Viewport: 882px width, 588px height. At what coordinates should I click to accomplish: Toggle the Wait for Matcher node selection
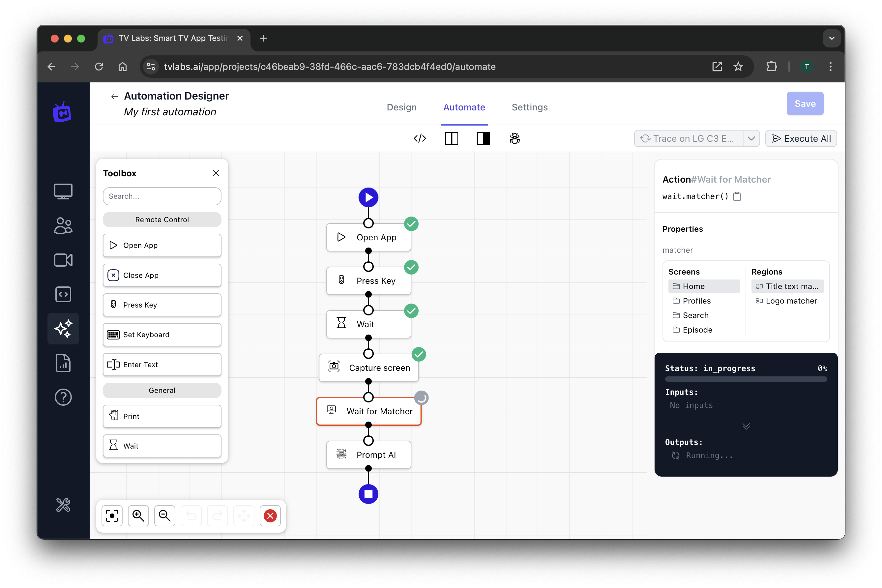coord(369,411)
